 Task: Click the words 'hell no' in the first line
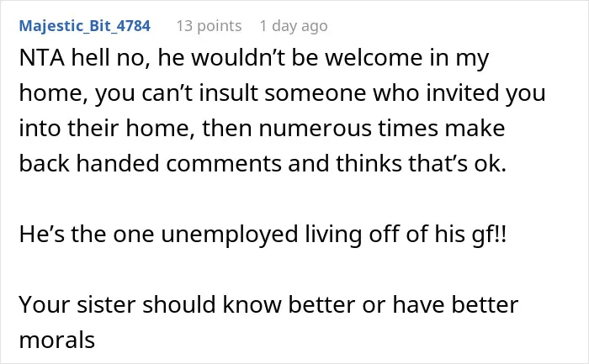(x=110, y=58)
